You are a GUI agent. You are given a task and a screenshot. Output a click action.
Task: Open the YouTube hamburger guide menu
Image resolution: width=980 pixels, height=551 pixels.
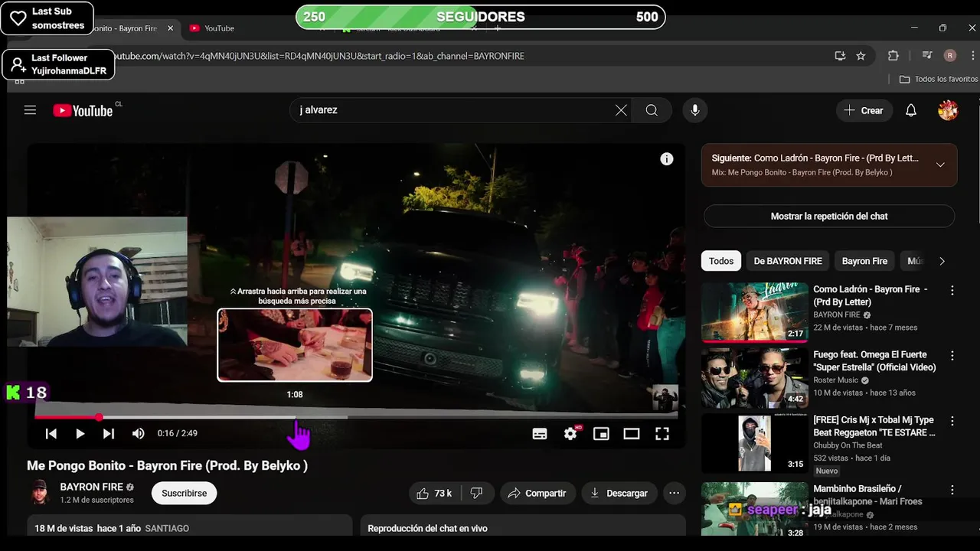pyautogui.click(x=30, y=110)
